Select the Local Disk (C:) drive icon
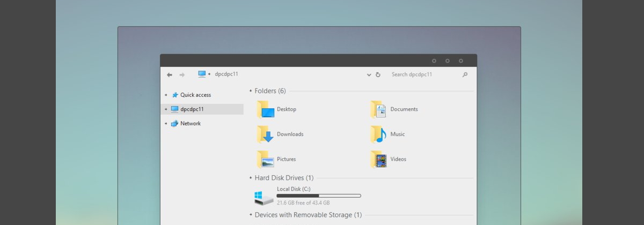The width and height of the screenshot is (644, 225). (264, 198)
